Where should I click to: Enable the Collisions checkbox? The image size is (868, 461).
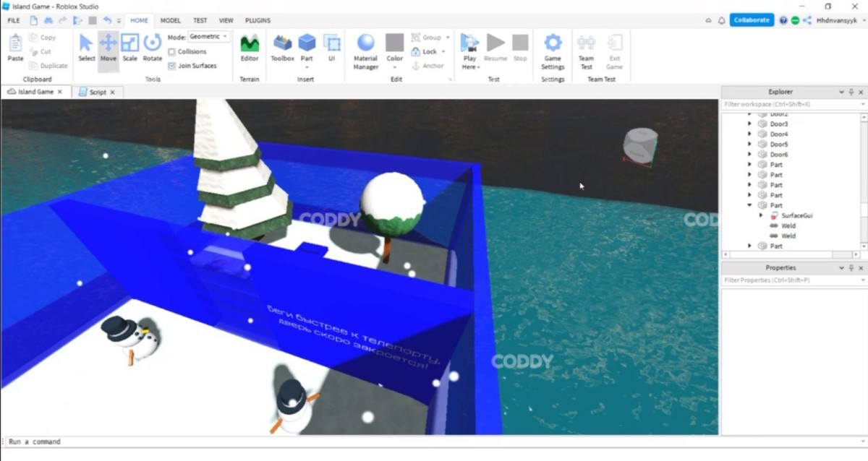172,52
